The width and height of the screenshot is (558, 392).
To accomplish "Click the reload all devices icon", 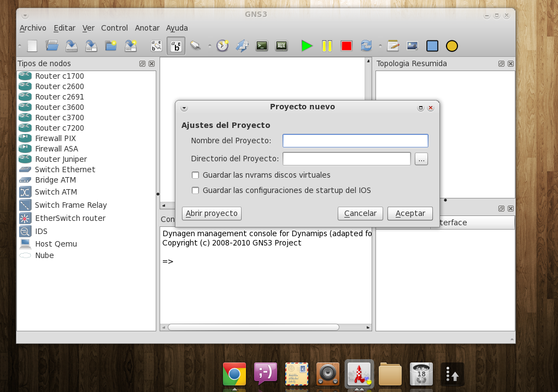I will point(366,46).
